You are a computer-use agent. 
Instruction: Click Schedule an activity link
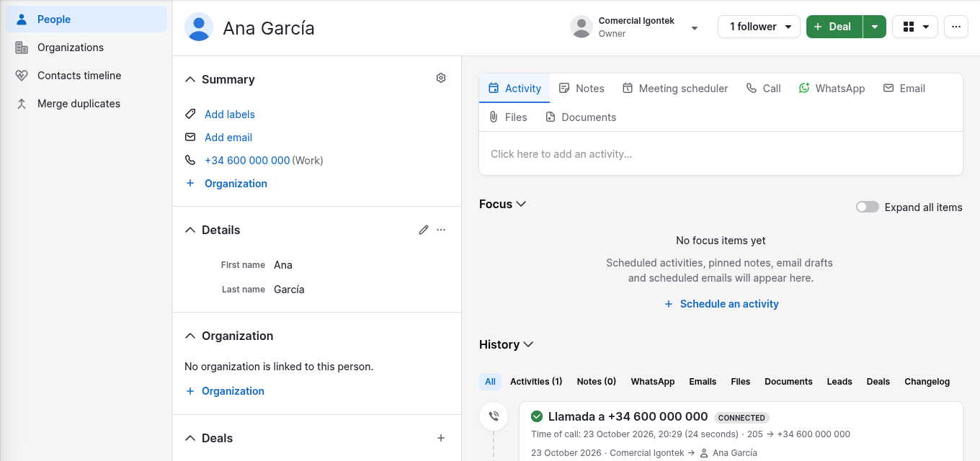721,304
